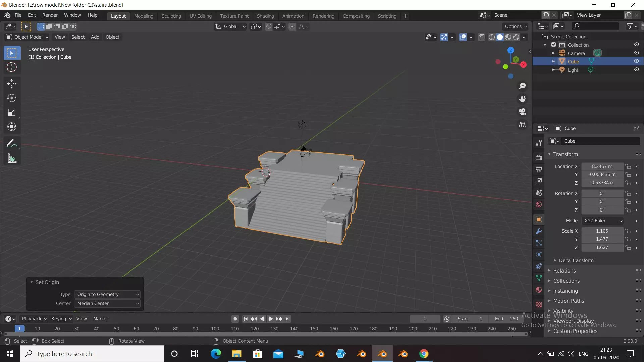Open World properties tab
The image size is (644, 362).
pyautogui.click(x=539, y=205)
